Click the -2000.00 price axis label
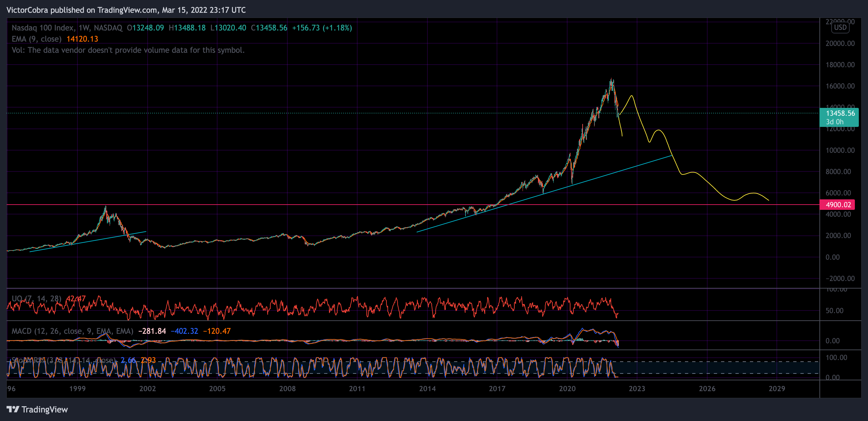Screen dimensions: 868x421 (x=840, y=278)
